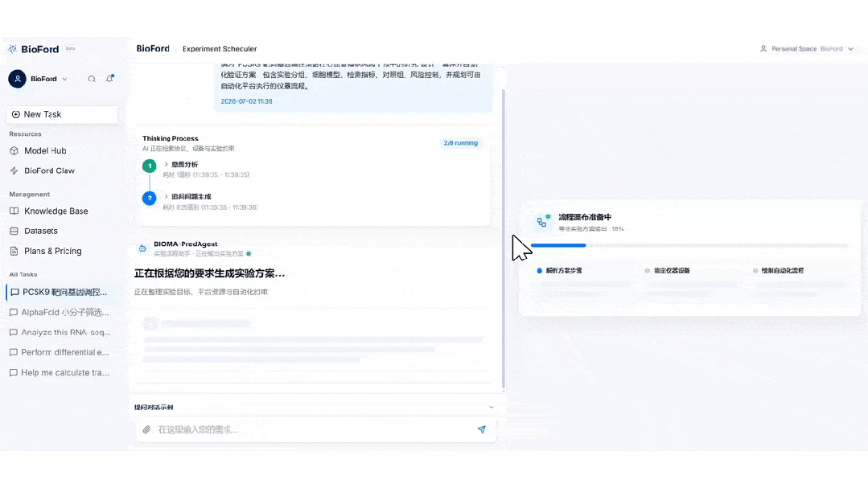The width and height of the screenshot is (868, 488).
Task: Expand the BioFord account dropdown
Action: [x=65, y=79]
